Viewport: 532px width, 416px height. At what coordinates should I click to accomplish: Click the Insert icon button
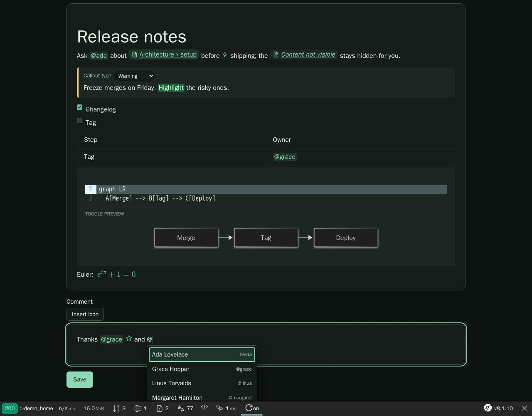(85, 314)
